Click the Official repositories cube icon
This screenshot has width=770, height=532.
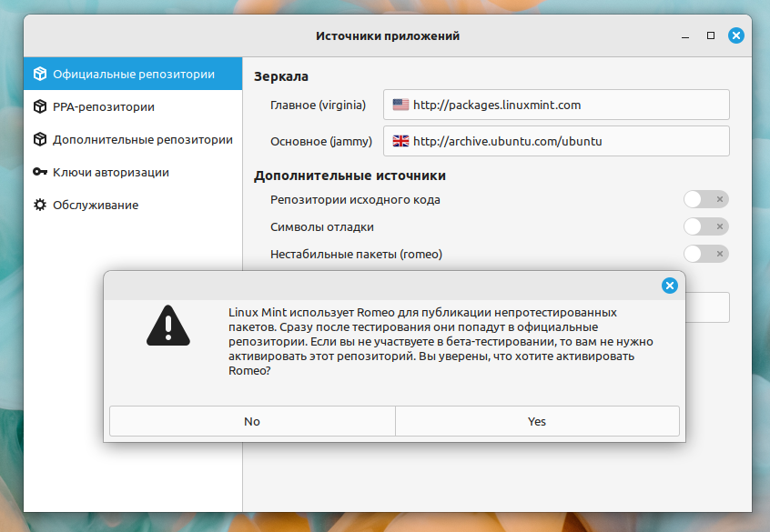40,74
